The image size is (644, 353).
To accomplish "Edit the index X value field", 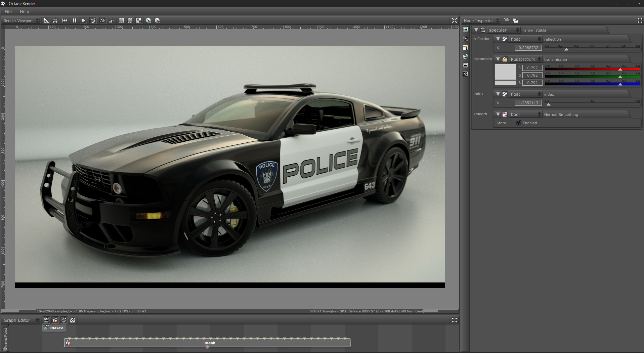I will pyautogui.click(x=528, y=103).
